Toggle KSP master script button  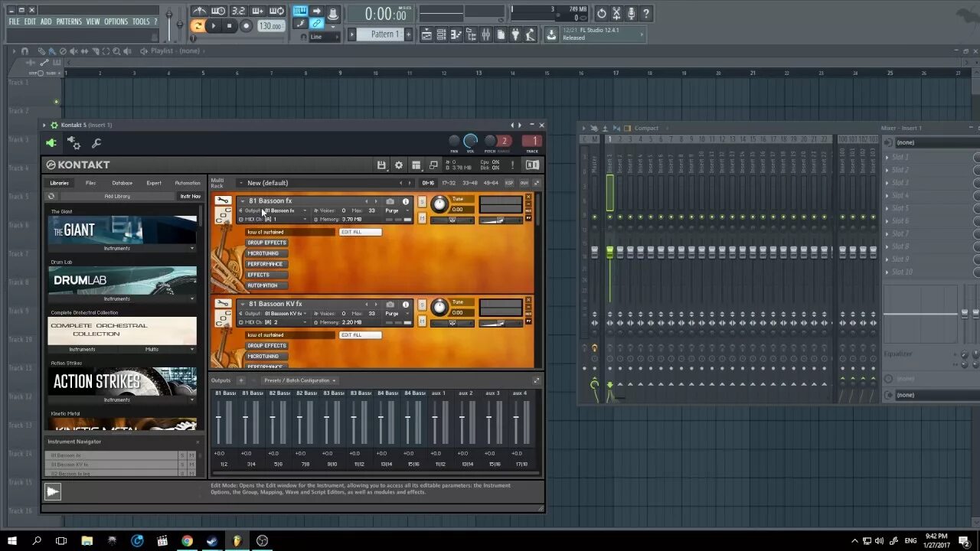[509, 183]
